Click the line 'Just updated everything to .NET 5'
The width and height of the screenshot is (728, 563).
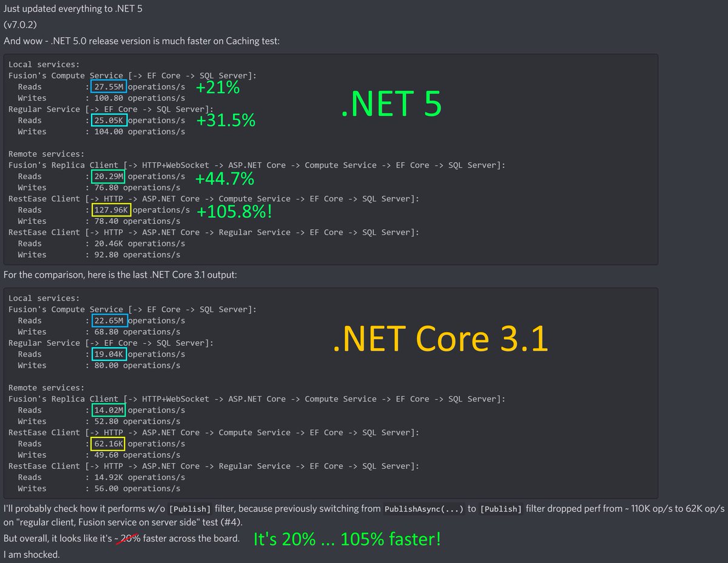point(74,9)
